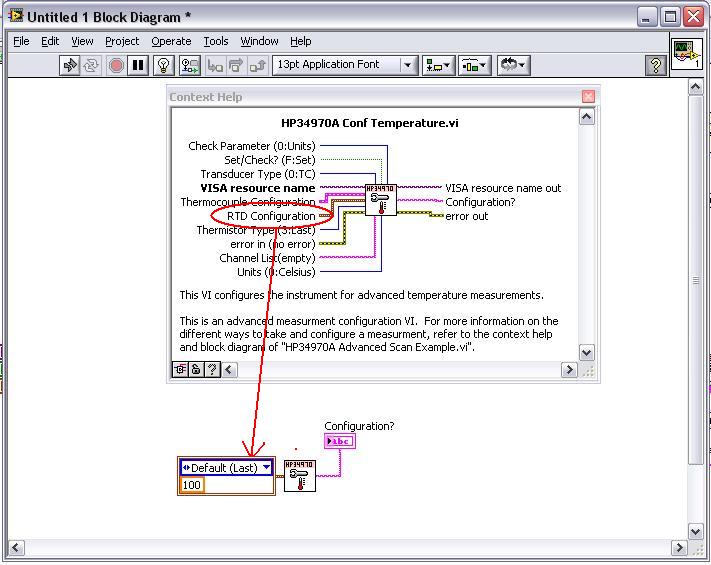Click the Configuration? label on block diagram

coord(359,426)
